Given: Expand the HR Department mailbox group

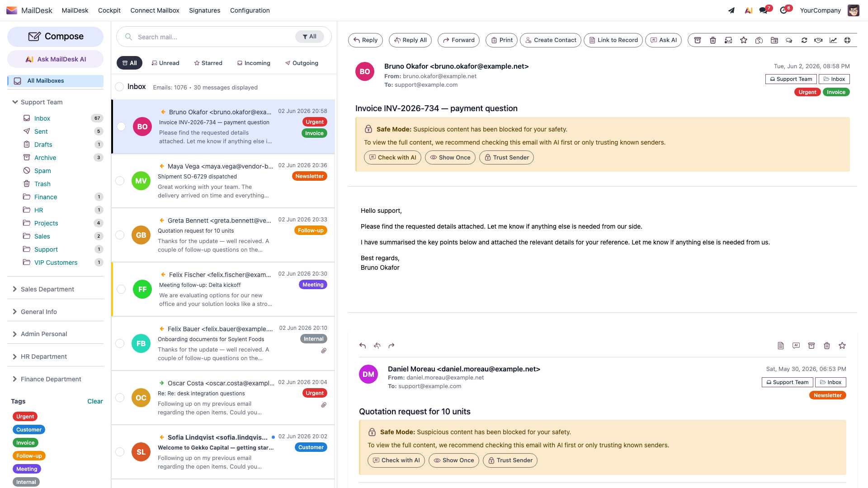Looking at the screenshot, I should coord(39,357).
